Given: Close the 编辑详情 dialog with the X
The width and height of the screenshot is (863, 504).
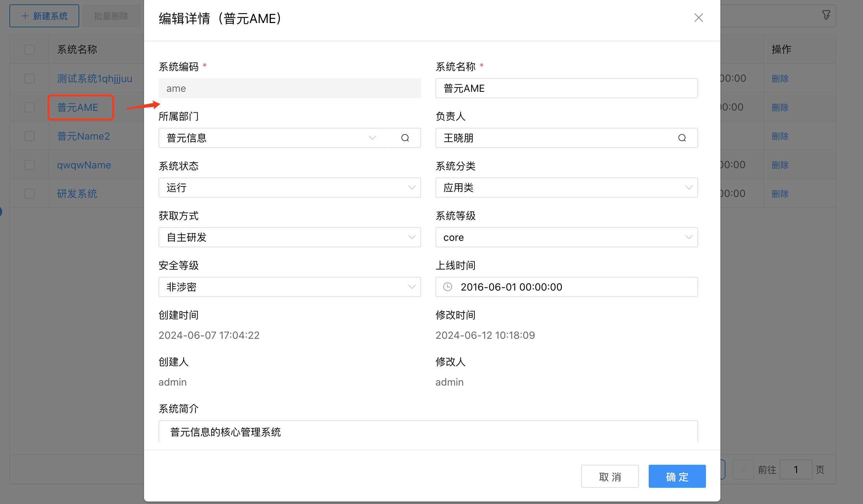Looking at the screenshot, I should (698, 17).
